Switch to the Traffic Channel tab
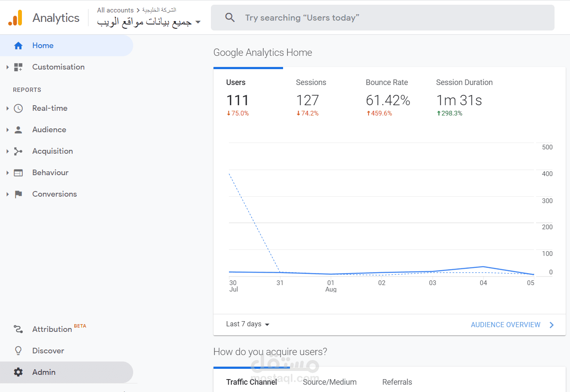570x392 pixels. coord(251,382)
